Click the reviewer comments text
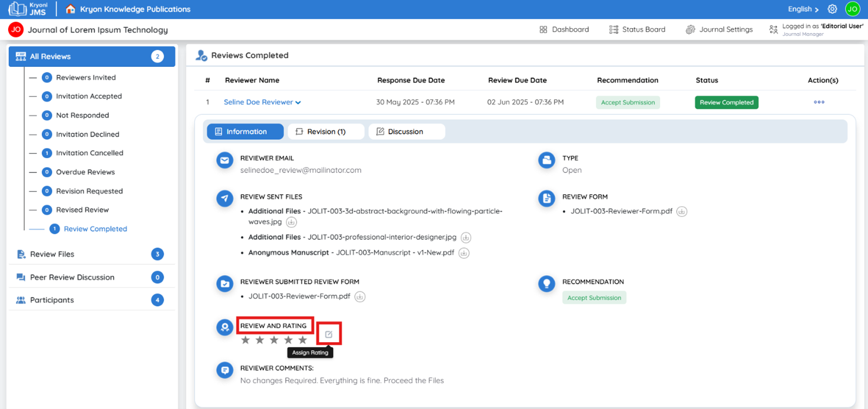Image resolution: width=868 pixels, height=409 pixels. [x=342, y=381]
